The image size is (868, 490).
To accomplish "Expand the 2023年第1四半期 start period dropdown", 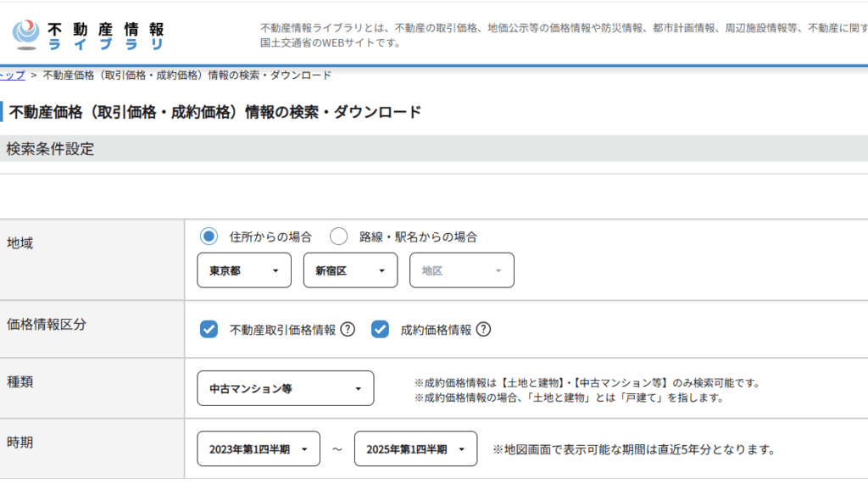I will click(x=259, y=449).
